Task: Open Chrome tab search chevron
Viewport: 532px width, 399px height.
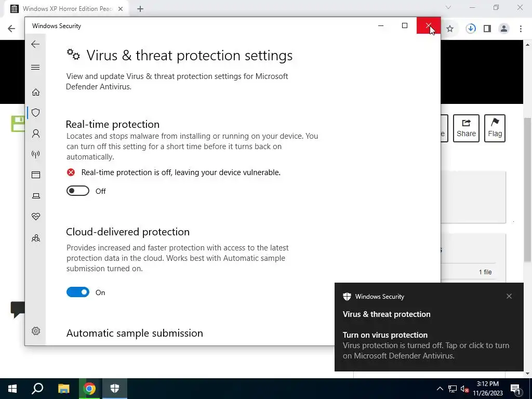Action: click(x=448, y=7)
